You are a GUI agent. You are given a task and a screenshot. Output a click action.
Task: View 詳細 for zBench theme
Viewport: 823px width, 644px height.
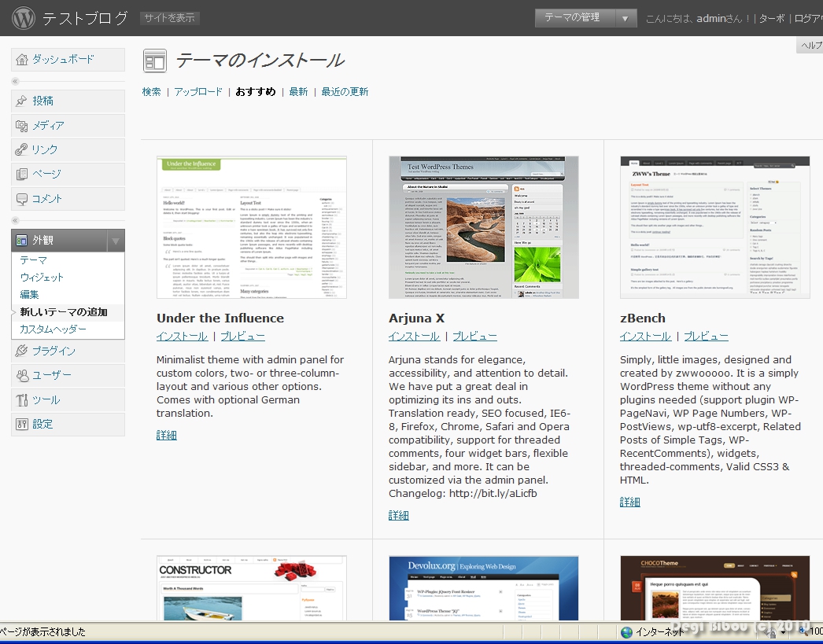(x=630, y=502)
